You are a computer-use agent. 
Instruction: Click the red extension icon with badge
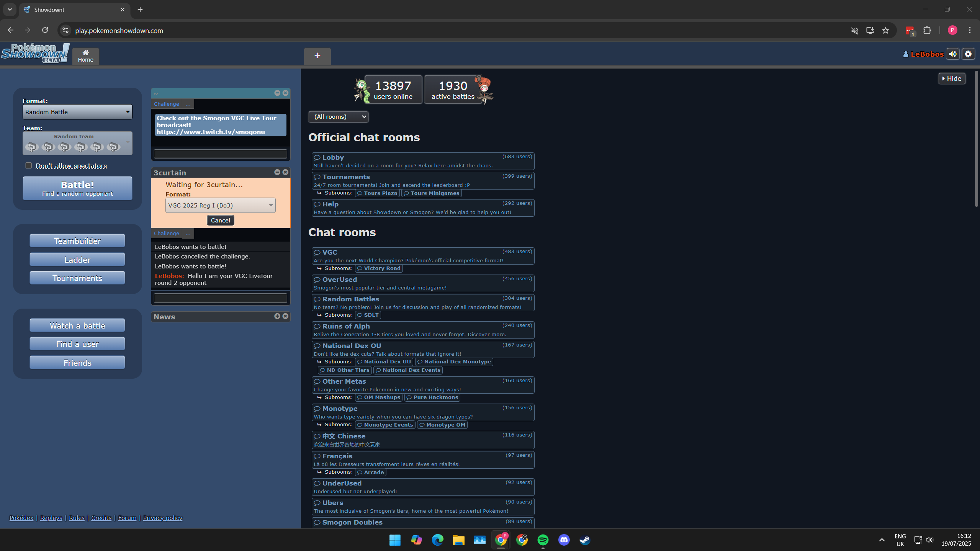coord(910,31)
